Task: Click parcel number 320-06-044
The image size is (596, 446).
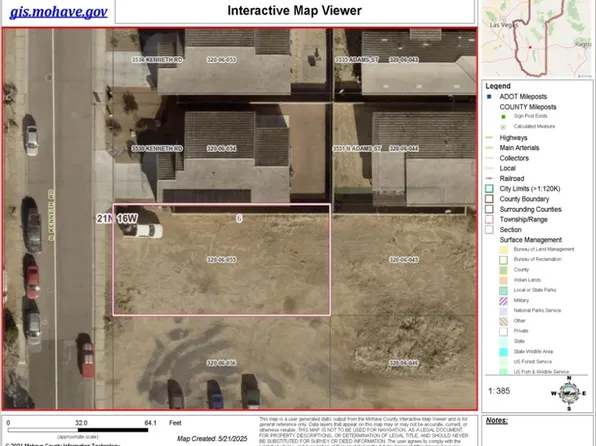Action: coord(404,148)
